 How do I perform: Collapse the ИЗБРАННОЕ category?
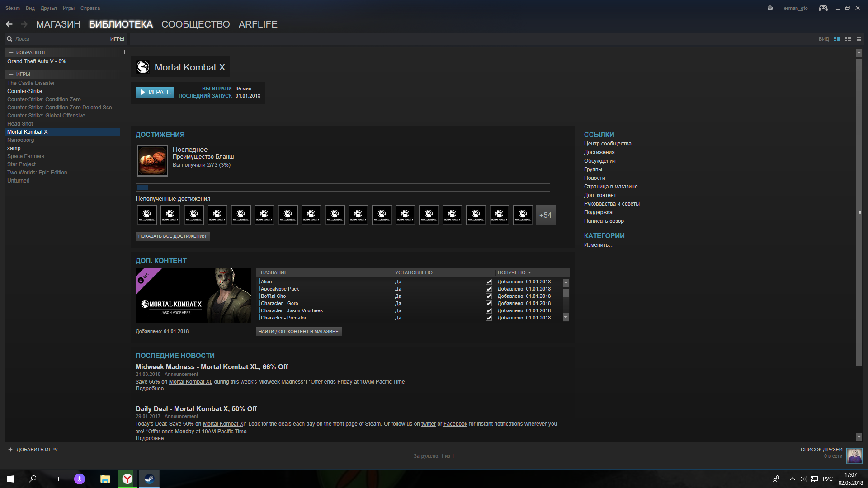[11, 52]
